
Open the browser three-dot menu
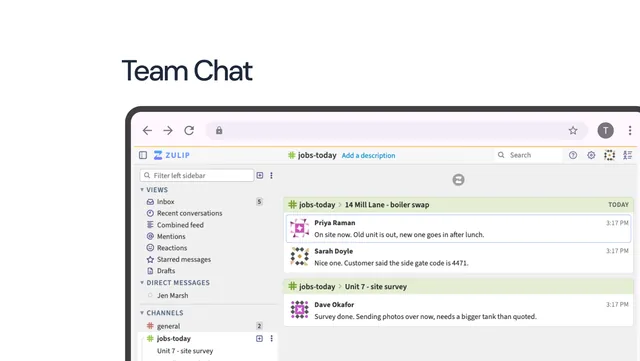tap(630, 131)
